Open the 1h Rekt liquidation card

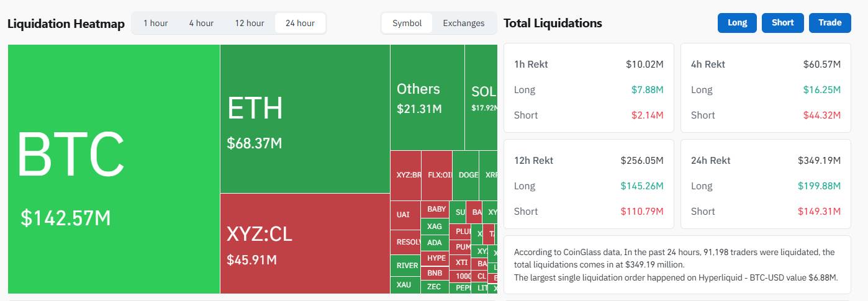[x=589, y=88]
